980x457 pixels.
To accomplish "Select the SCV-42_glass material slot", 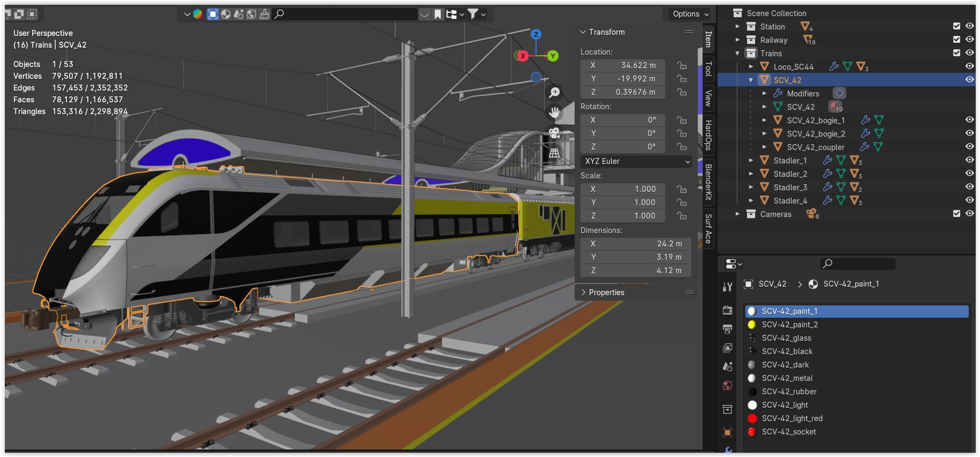I will 857,338.
